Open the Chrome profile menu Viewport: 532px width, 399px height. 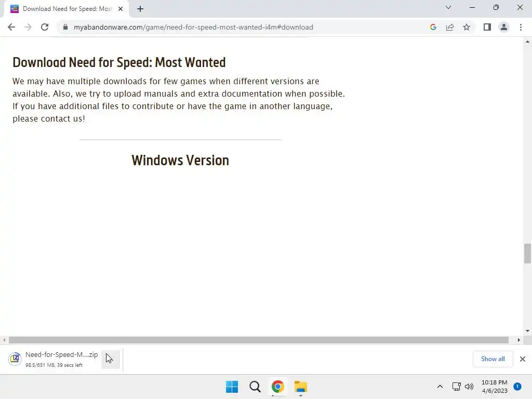(504, 27)
